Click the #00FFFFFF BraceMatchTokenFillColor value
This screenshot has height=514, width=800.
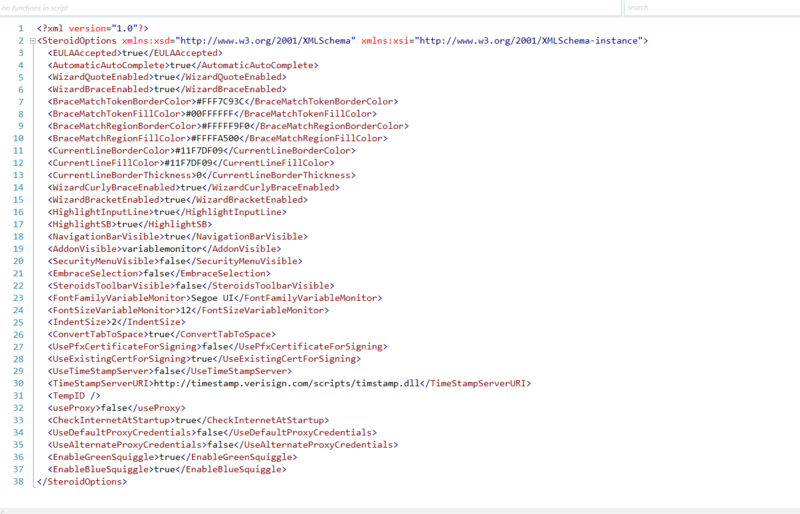click(209, 114)
